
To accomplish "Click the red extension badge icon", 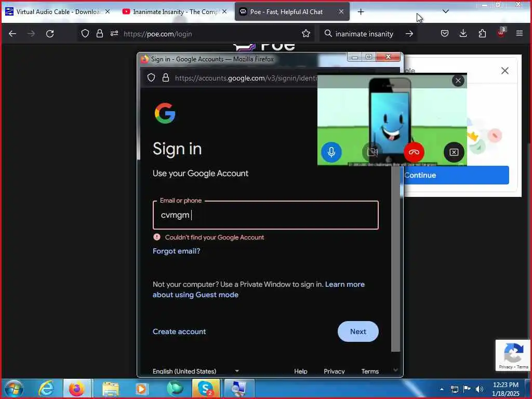I will [501, 33].
